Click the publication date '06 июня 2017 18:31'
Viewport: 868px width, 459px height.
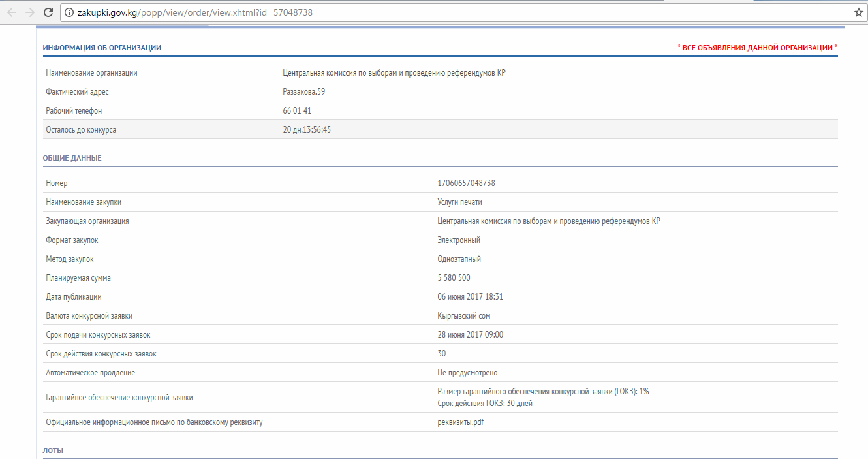[x=470, y=297]
